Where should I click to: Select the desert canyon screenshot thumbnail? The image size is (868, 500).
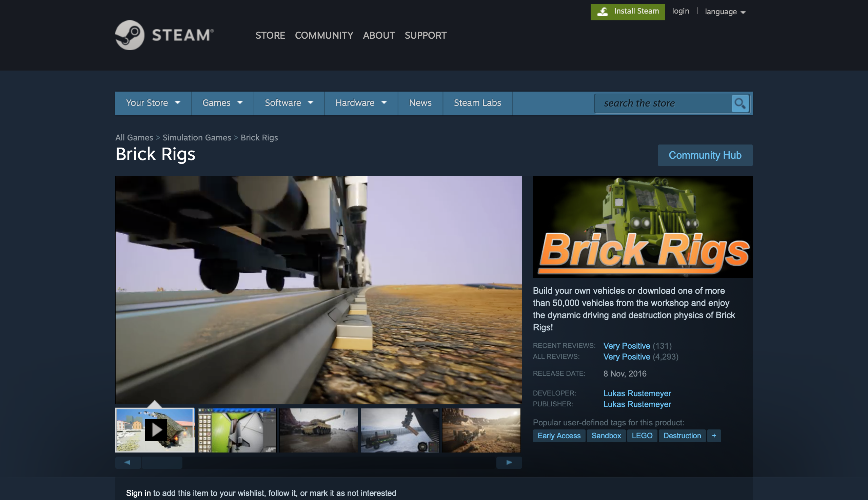pyautogui.click(x=481, y=430)
